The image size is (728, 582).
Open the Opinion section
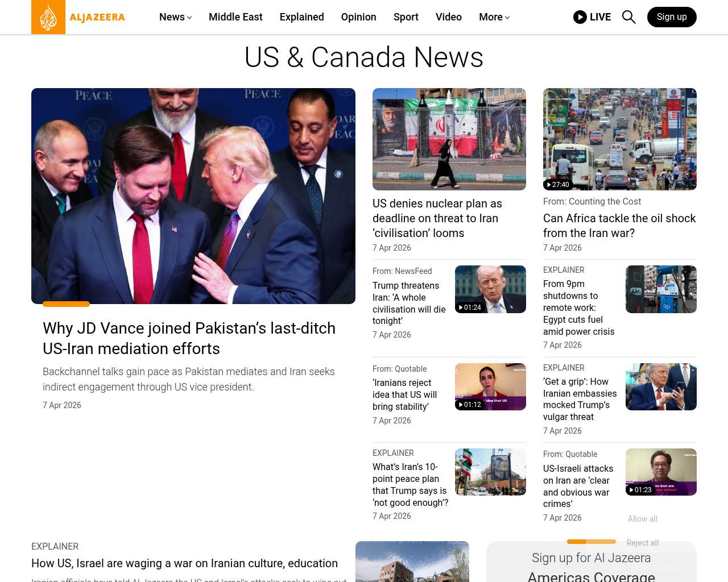pos(359,17)
